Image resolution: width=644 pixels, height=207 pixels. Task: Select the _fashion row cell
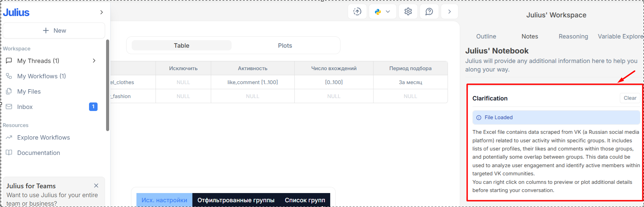(133, 96)
